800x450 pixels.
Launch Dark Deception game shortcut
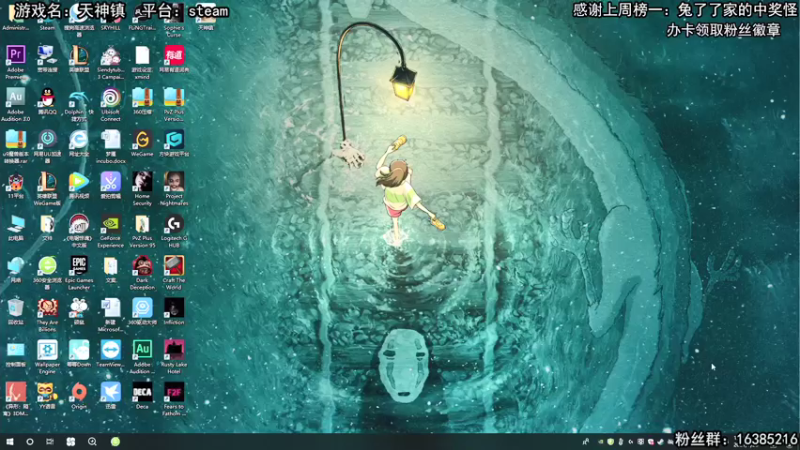(142, 266)
